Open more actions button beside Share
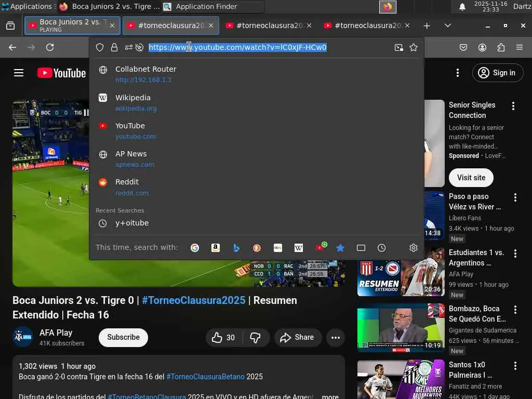Image resolution: width=532 pixels, height=399 pixels. click(x=336, y=338)
